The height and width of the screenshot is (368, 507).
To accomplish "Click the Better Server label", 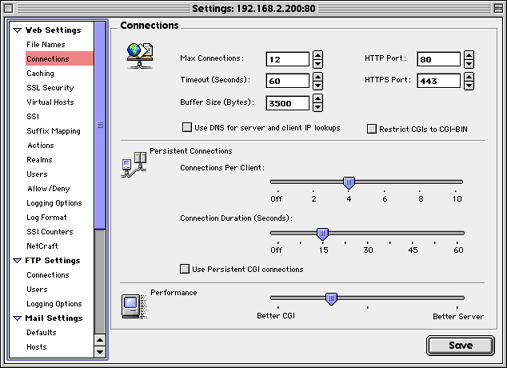I will (x=458, y=316).
